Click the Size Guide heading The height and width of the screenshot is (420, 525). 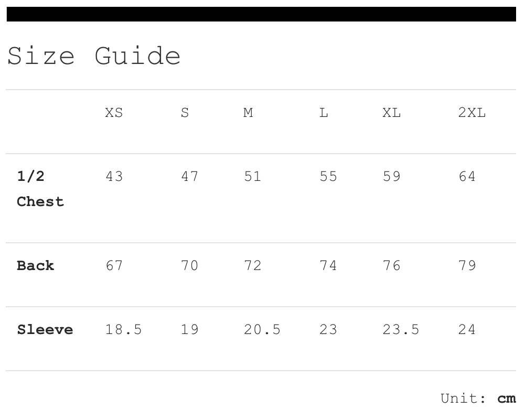tap(94, 56)
